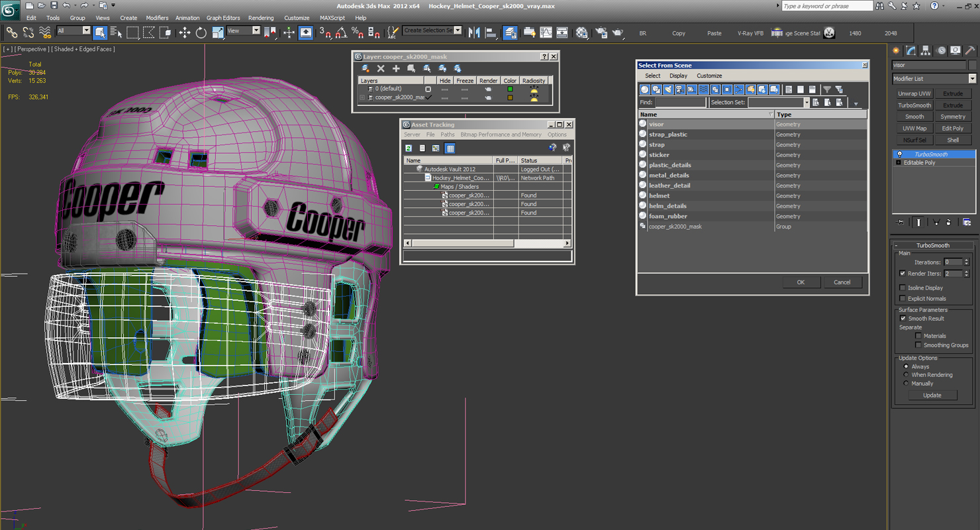Open Selection Set dropdown in Select From Scene

tap(806, 103)
